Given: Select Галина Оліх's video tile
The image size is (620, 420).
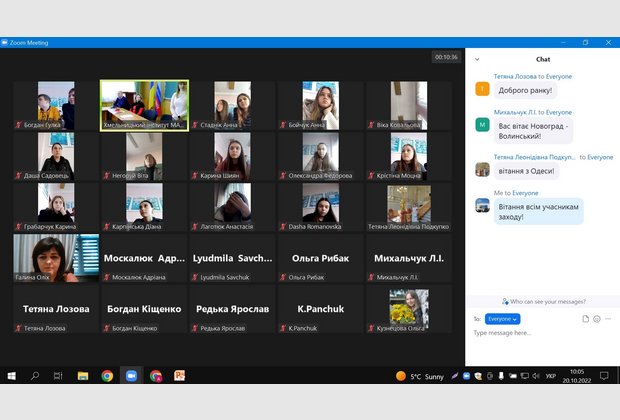Looking at the screenshot, I should click(56, 258).
